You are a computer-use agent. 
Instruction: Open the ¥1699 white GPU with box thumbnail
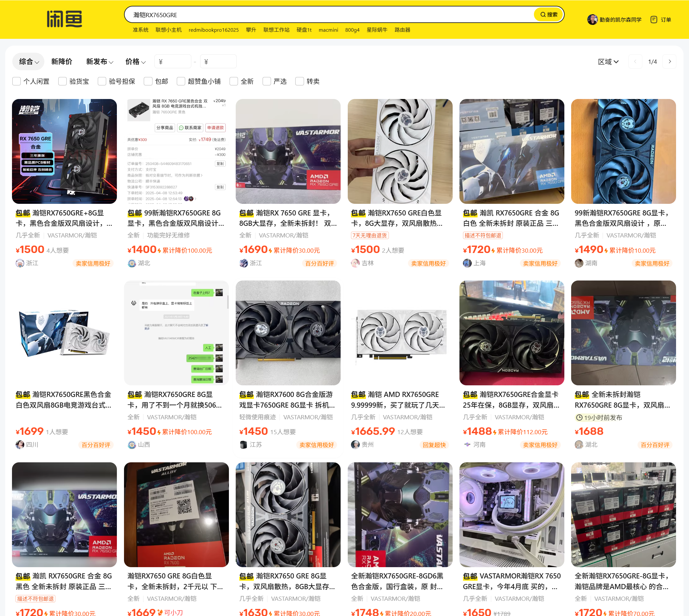(x=64, y=333)
